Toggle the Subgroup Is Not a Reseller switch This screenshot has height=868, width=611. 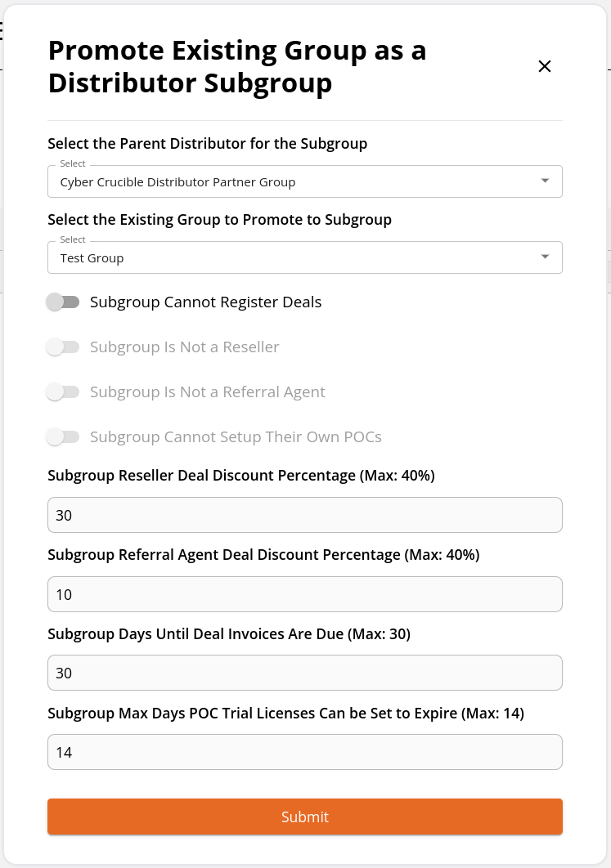tap(63, 347)
